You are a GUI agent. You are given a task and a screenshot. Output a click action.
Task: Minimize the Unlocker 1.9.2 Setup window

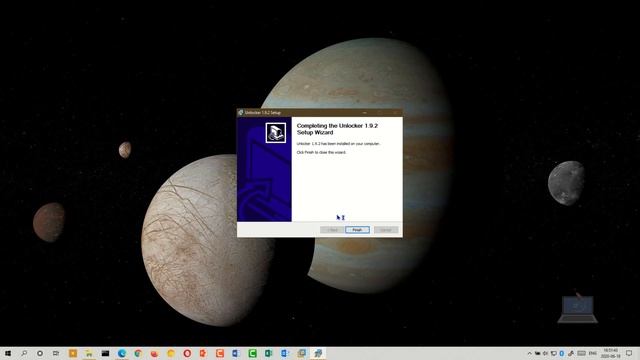coord(364,113)
